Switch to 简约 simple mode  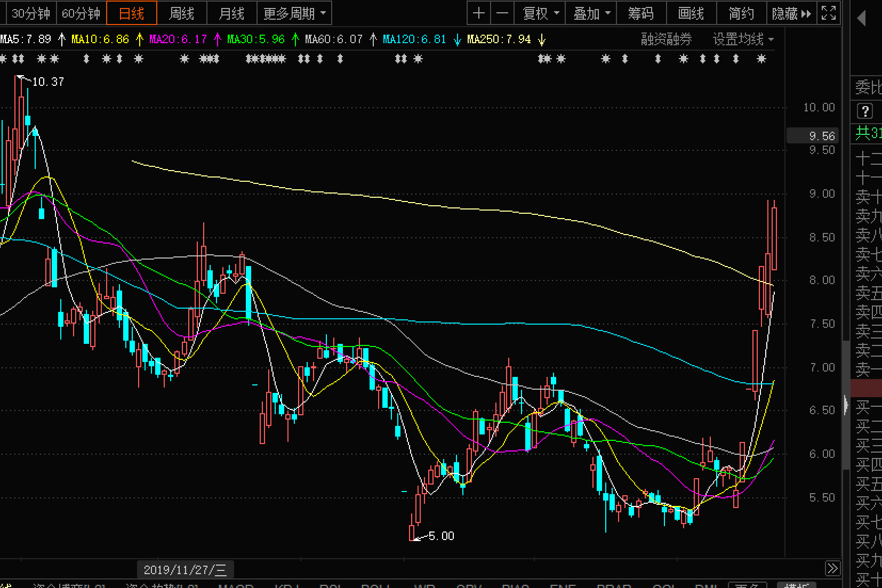point(741,13)
